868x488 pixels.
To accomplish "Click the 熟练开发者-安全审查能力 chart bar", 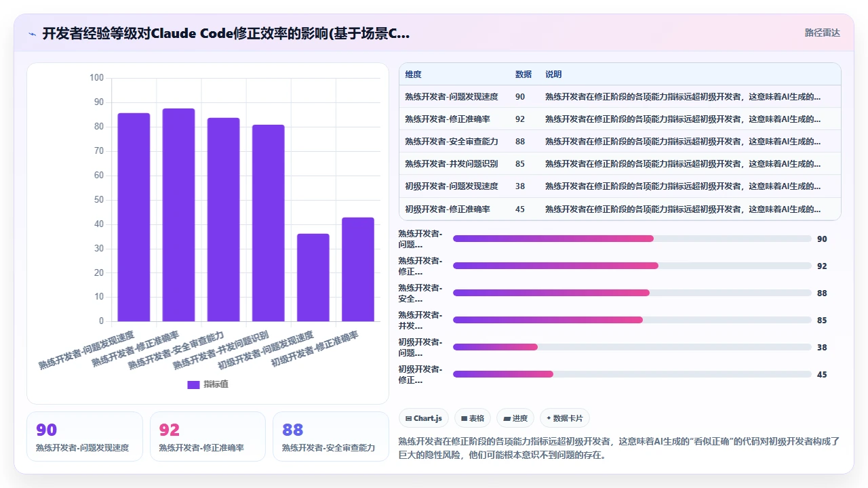I will click(x=223, y=220).
